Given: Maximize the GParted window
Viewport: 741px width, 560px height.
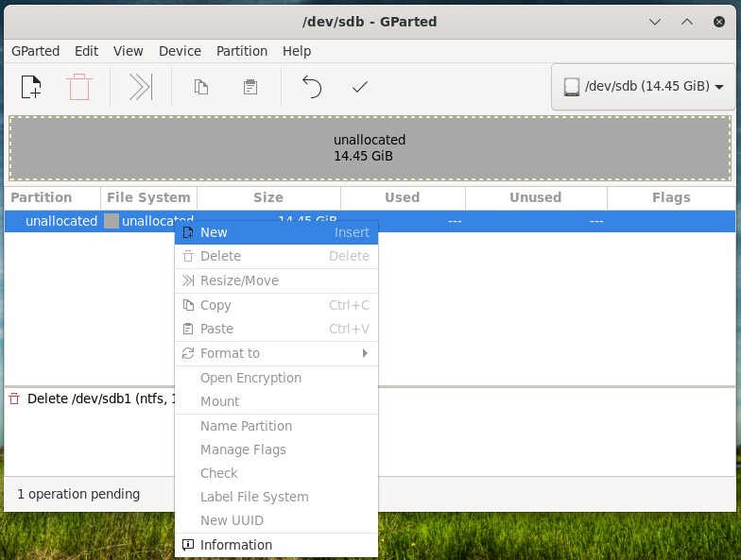Looking at the screenshot, I should (687, 22).
